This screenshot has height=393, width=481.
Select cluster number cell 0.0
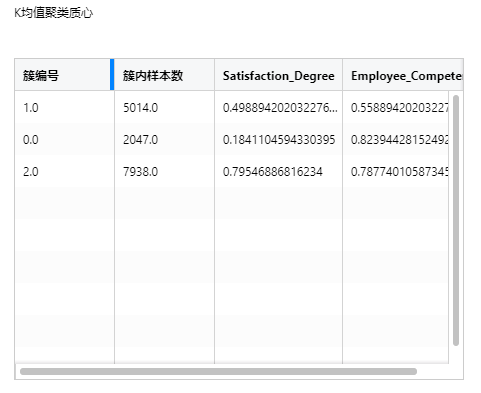[64, 139]
